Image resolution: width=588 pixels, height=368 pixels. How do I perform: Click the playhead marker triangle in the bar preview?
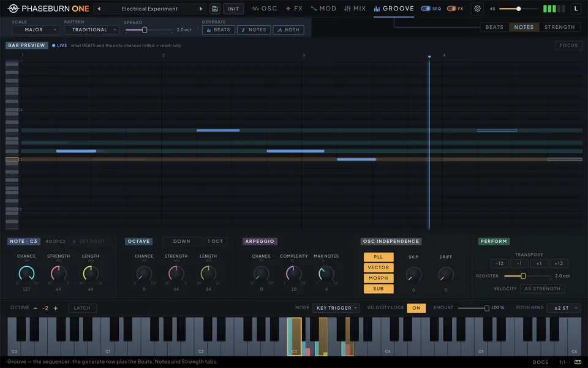[429, 56]
